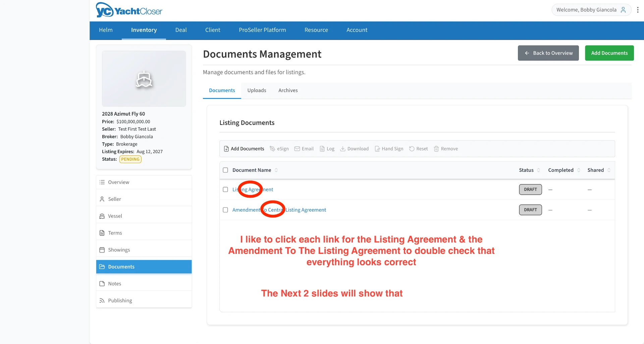Click the Publishing feed icon in sidebar
This screenshot has height=344, width=644.
tap(102, 300)
